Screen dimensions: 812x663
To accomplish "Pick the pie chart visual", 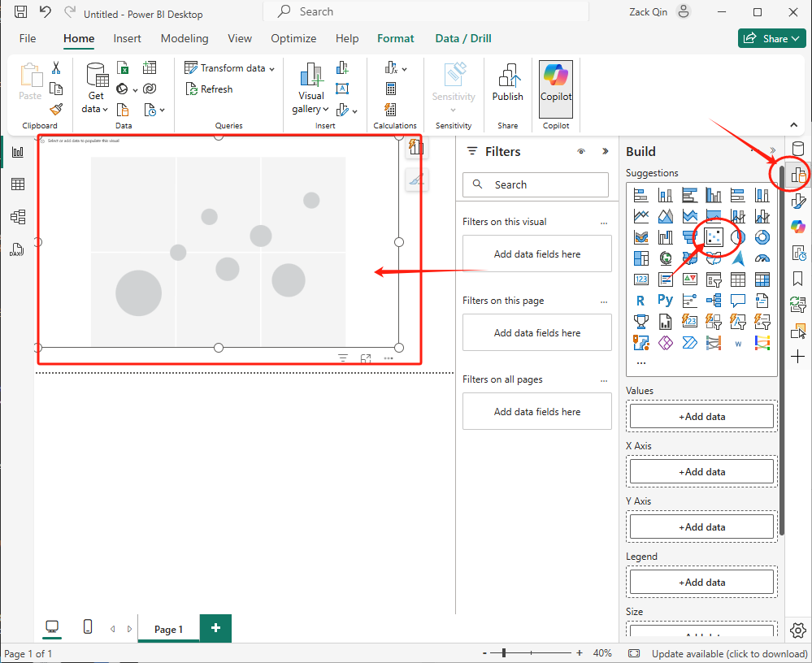I will [738, 237].
